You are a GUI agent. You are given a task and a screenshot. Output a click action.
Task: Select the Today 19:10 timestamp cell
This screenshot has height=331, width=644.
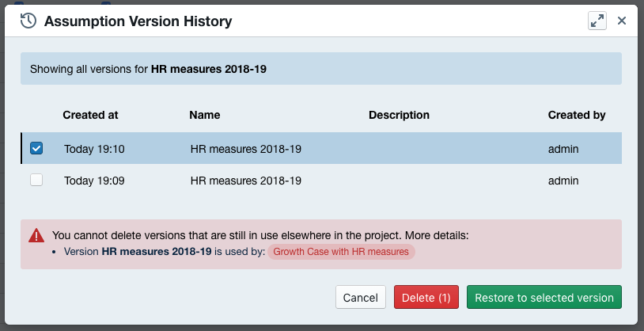point(94,148)
